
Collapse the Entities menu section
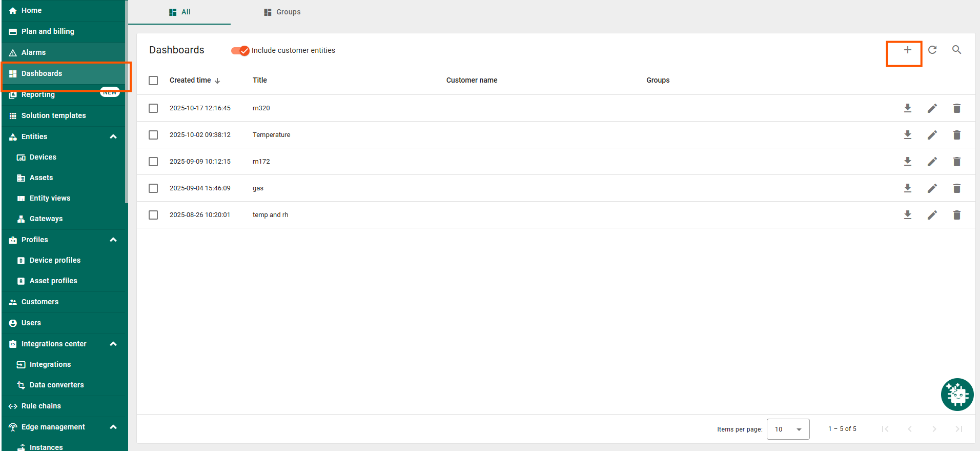(x=113, y=136)
